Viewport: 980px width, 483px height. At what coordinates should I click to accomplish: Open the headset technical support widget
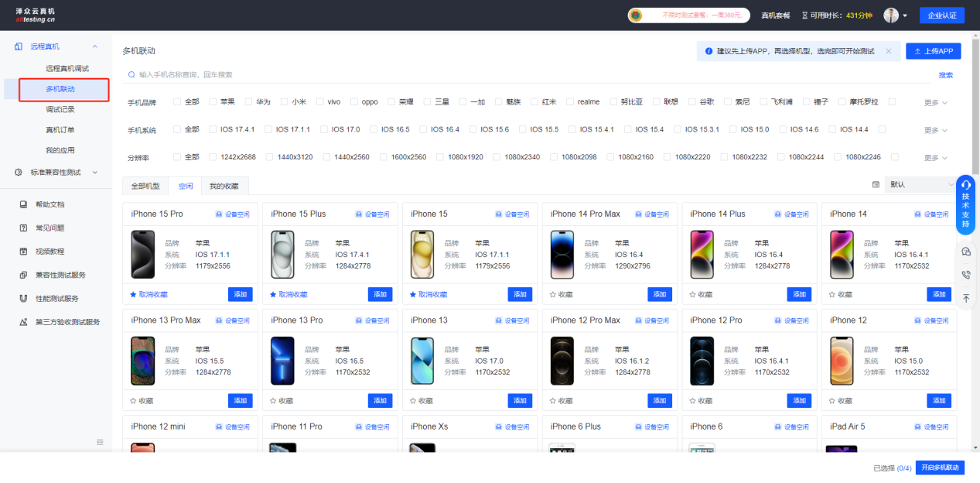(965, 184)
